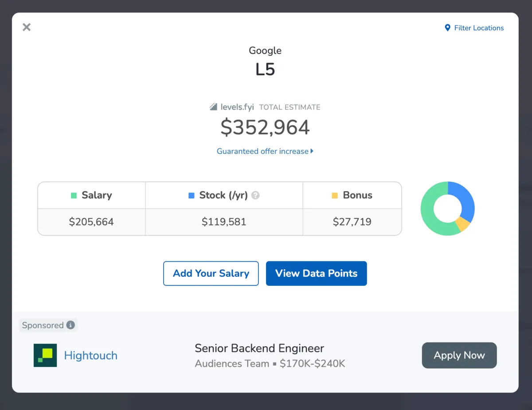The height and width of the screenshot is (410, 532).
Task: Select the yellow bonus segment of donut chart
Action: tap(462, 224)
